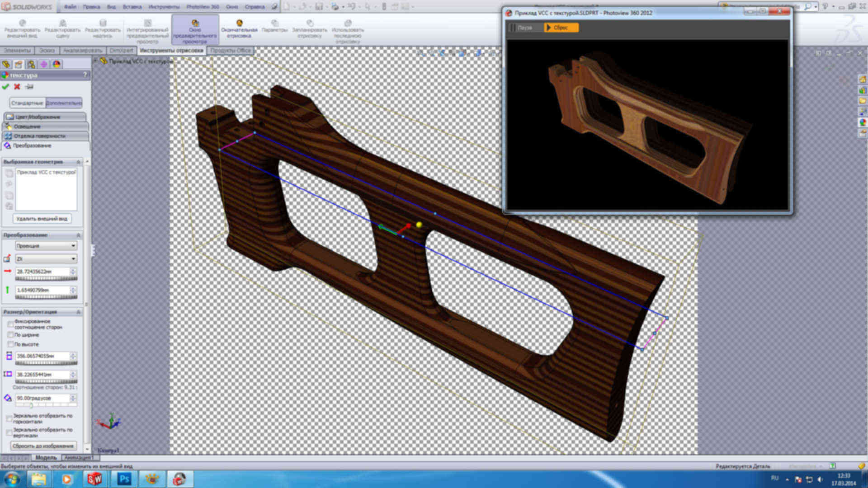Open the Файл menu

click(x=70, y=7)
